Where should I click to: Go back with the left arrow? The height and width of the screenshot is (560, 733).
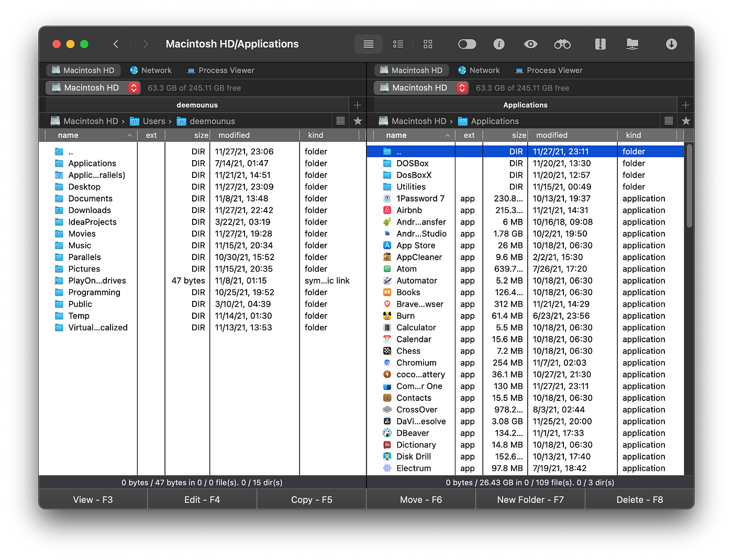(116, 44)
